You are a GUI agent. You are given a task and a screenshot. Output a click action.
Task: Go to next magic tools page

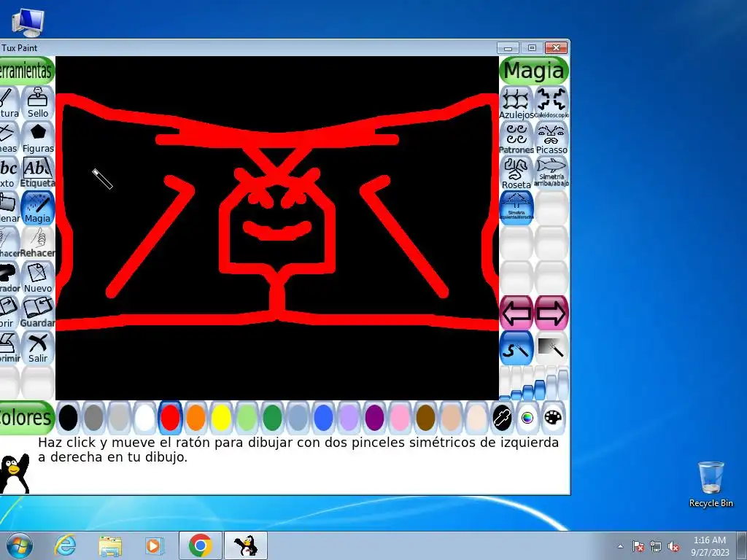[x=551, y=313]
